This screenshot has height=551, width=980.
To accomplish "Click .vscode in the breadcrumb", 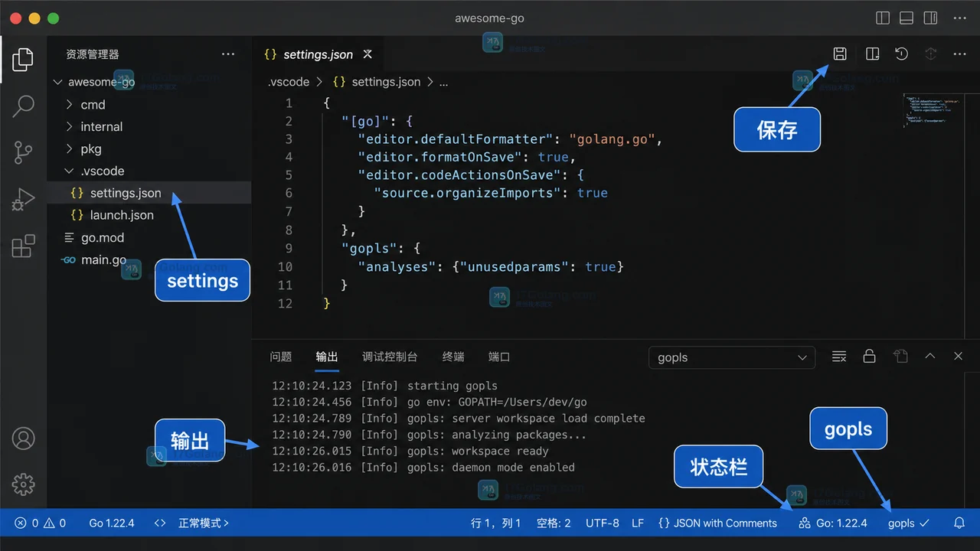I will (289, 82).
